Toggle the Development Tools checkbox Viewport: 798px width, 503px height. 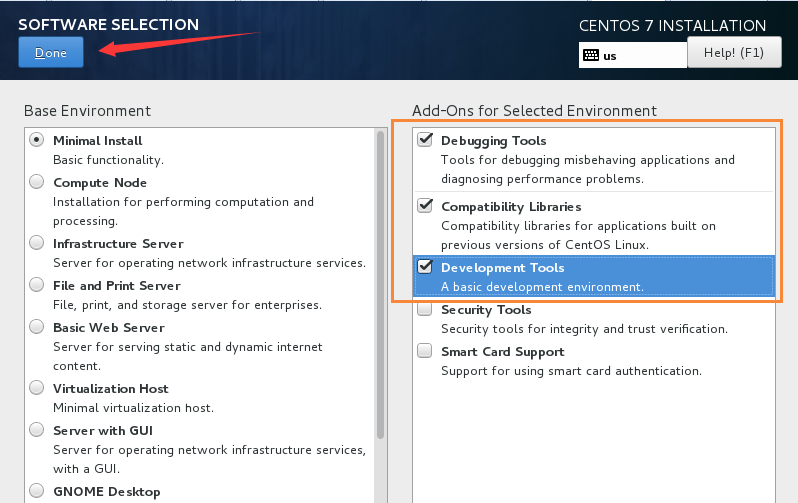425,267
